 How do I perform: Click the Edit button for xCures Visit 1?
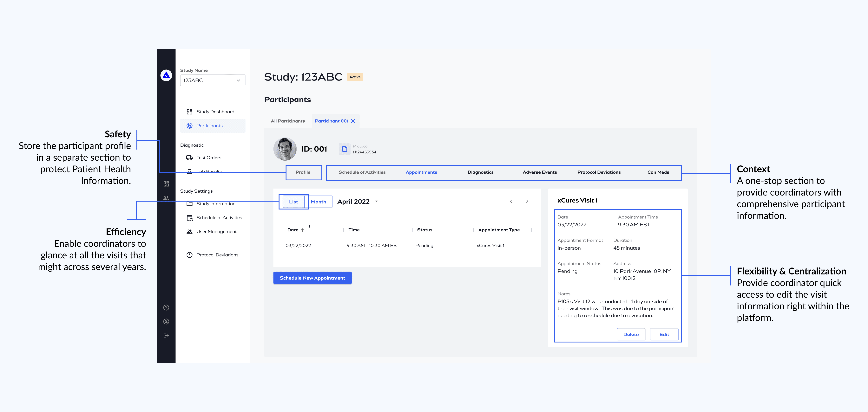[664, 334]
